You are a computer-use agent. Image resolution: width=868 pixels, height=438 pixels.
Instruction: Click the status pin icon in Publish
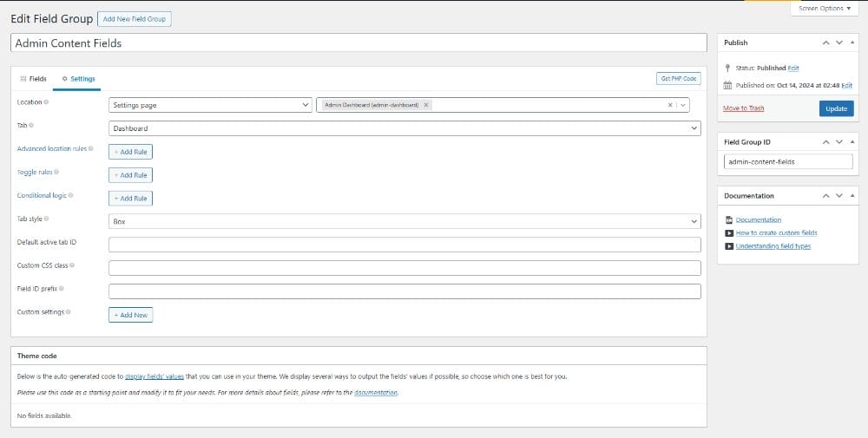point(728,68)
